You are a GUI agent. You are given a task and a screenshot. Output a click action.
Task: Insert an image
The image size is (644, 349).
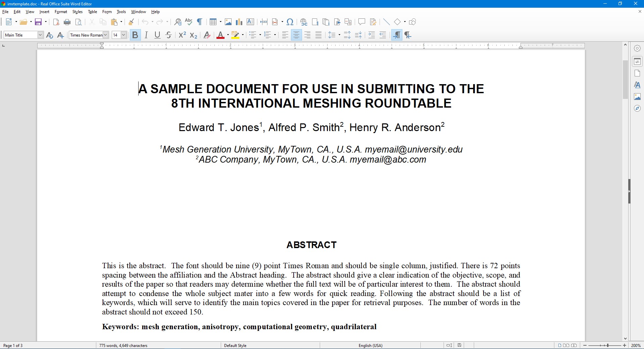coord(228,22)
